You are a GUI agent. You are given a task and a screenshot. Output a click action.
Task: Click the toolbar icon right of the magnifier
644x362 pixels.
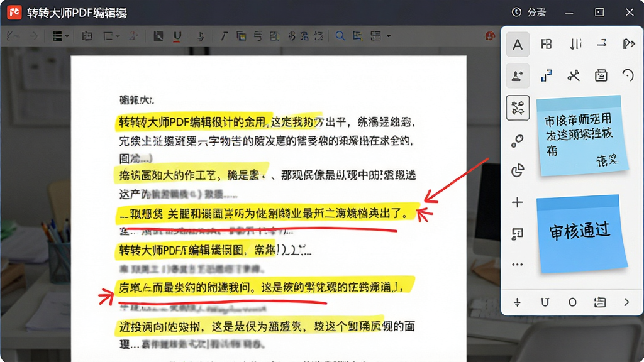[357, 36]
